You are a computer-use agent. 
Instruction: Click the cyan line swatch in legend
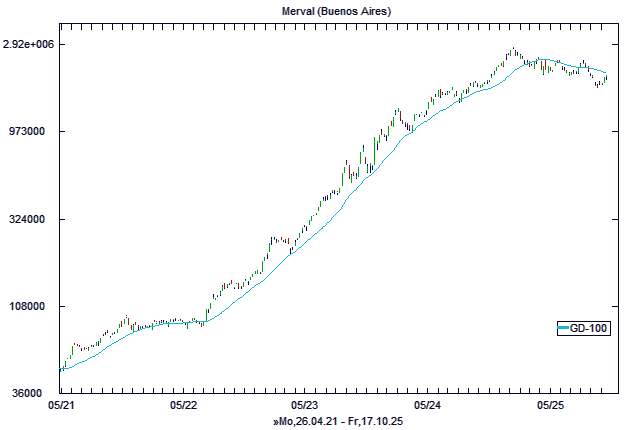coord(564,328)
